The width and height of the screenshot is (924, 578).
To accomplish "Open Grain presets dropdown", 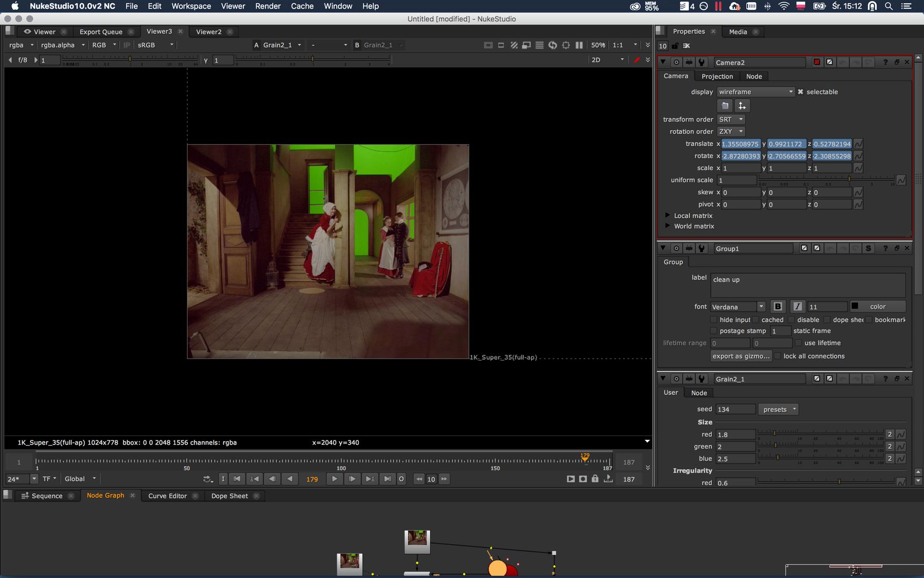I will (778, 410).
